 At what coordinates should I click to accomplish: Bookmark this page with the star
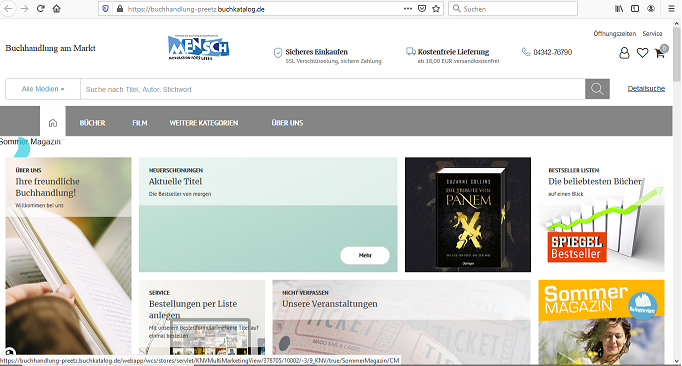tap(436, 9)
